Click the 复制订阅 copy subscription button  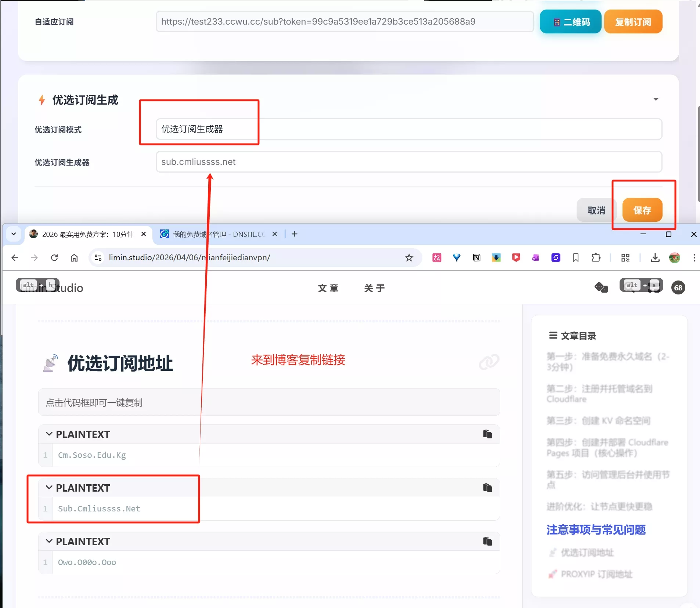(633, 22)
